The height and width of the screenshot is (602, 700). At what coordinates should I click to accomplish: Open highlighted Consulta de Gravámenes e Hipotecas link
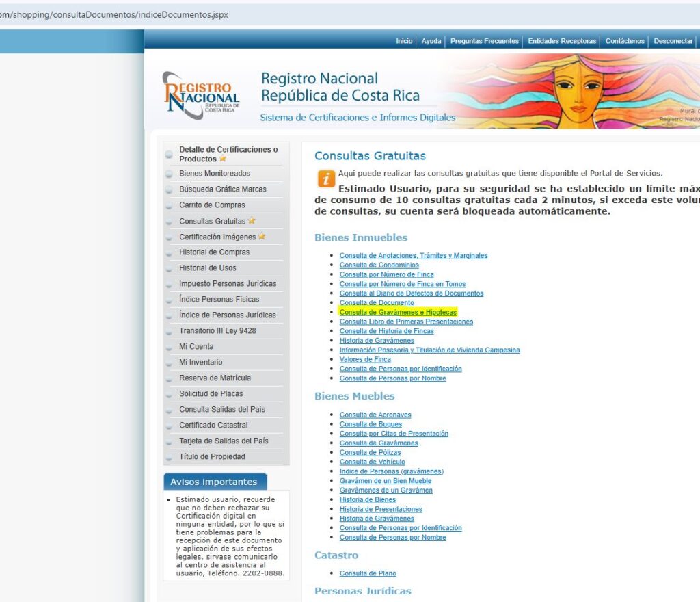click(x=398, y=312)
